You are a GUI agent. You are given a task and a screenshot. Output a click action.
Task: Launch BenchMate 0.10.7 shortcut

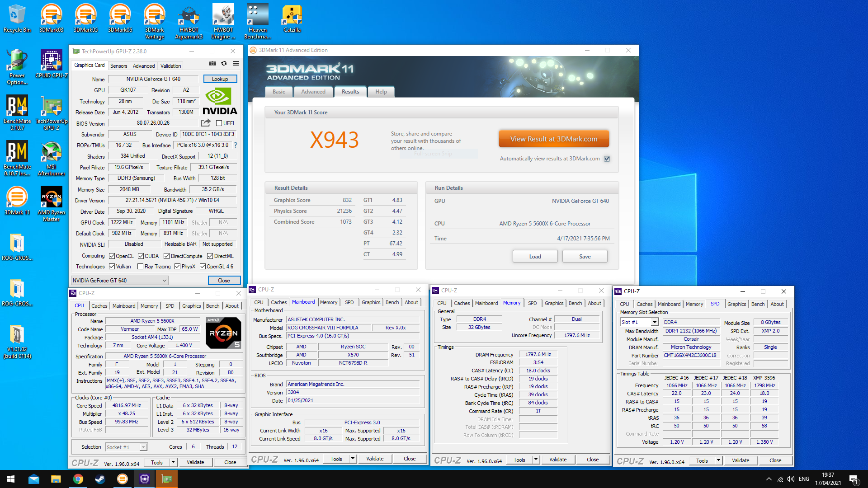pos(17,113)
